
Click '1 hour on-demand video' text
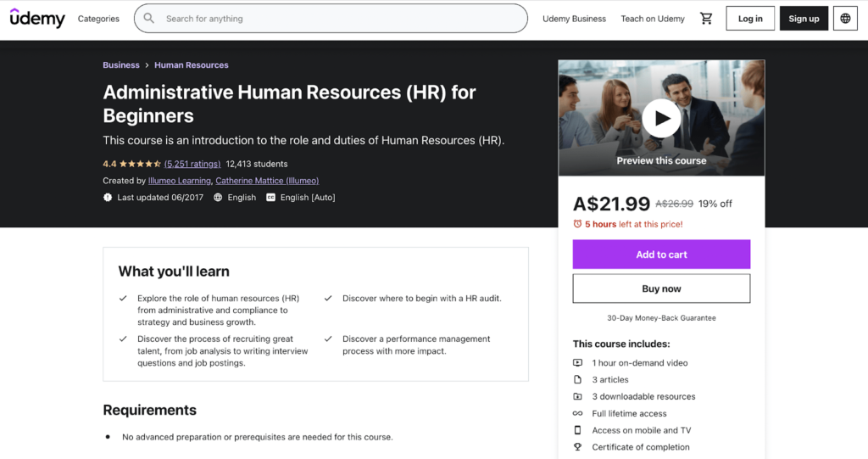(640, 362)
